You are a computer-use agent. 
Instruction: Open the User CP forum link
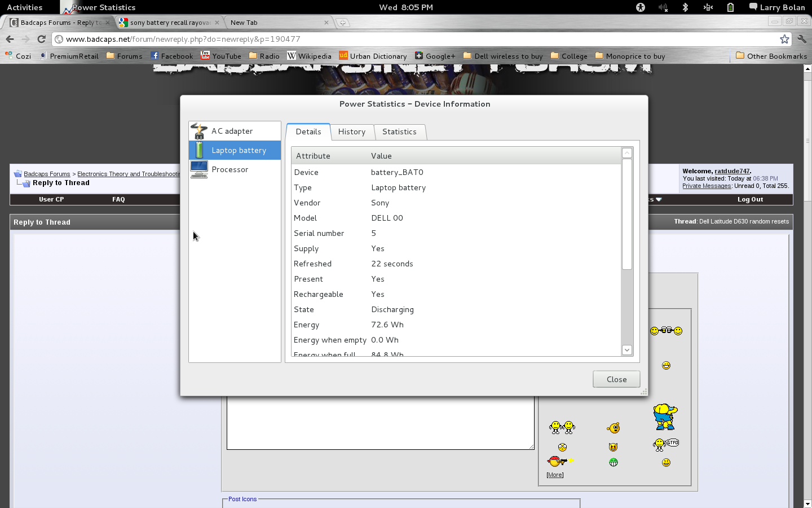51,199
